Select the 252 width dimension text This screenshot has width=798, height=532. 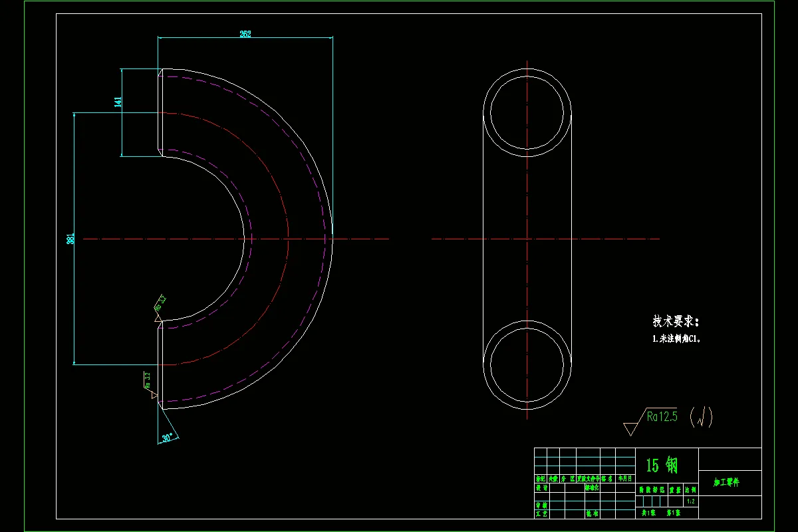click(245, 33)
